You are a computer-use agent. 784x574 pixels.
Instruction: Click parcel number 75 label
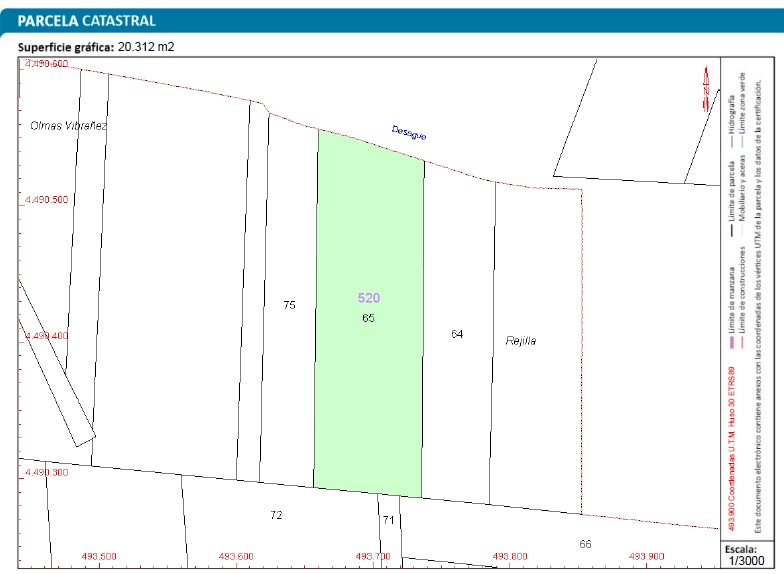pos(289,305)
